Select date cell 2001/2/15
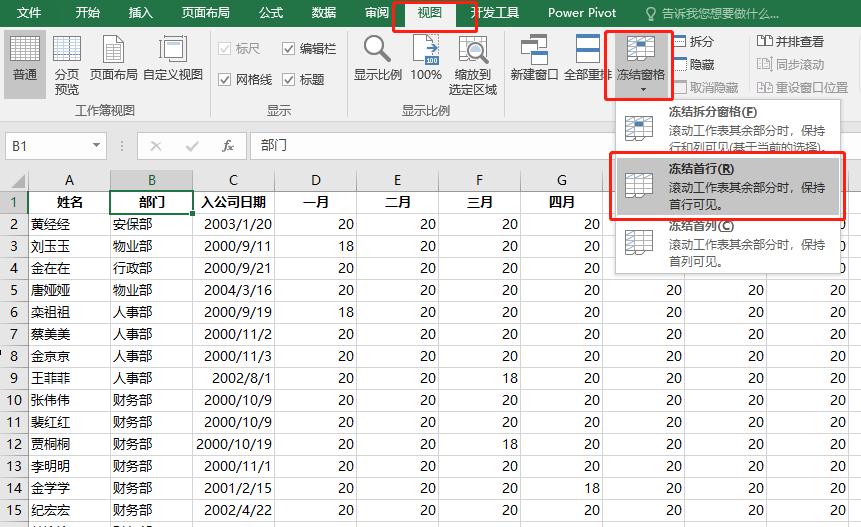Viewport: 861px width, 527px height. click(233, 488)
